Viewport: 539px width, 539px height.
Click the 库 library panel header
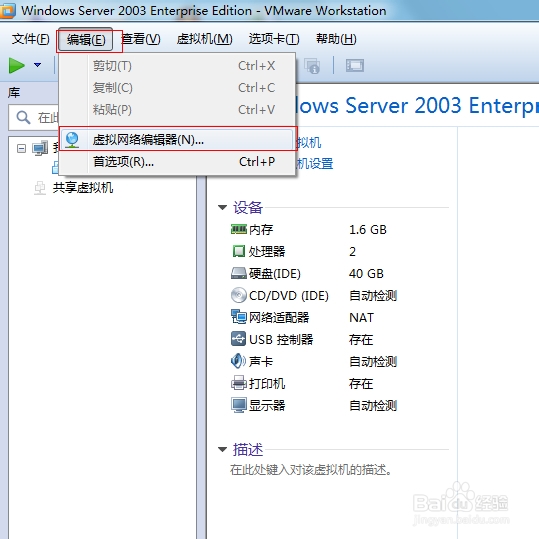tap(14, 93)
